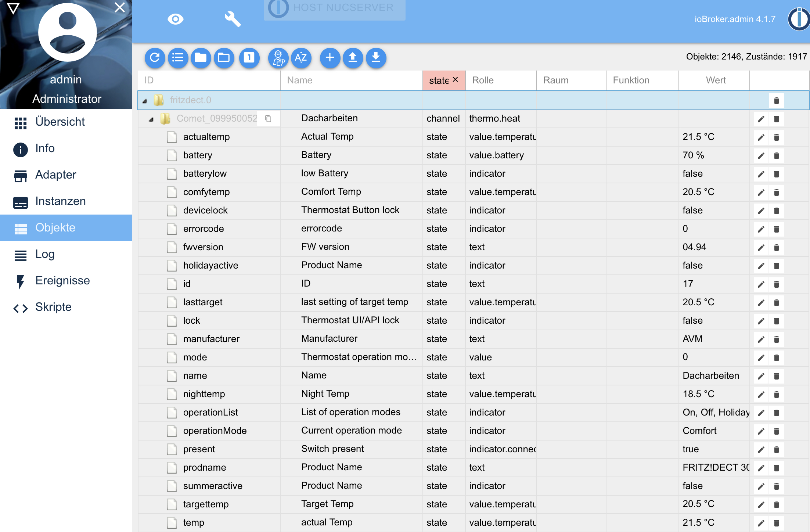Click the Name filter field
Image resolution: width=810 pixels, height=532 pixels.
352,80
